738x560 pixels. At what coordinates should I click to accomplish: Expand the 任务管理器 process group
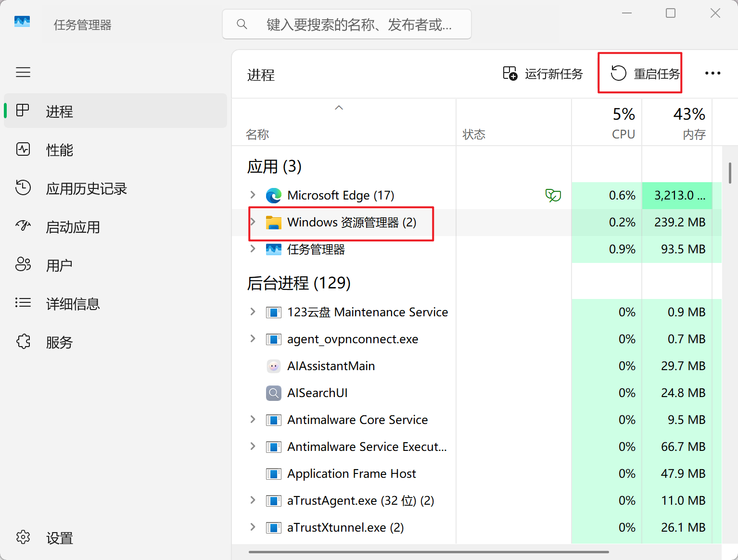(x=253, y=249)
